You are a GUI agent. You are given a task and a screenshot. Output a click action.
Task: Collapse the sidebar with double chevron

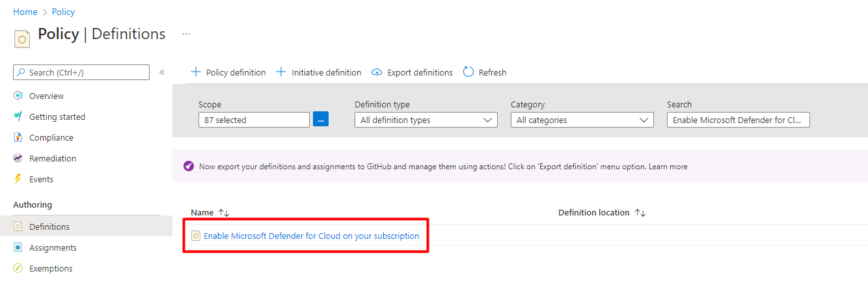pos(162,72)
